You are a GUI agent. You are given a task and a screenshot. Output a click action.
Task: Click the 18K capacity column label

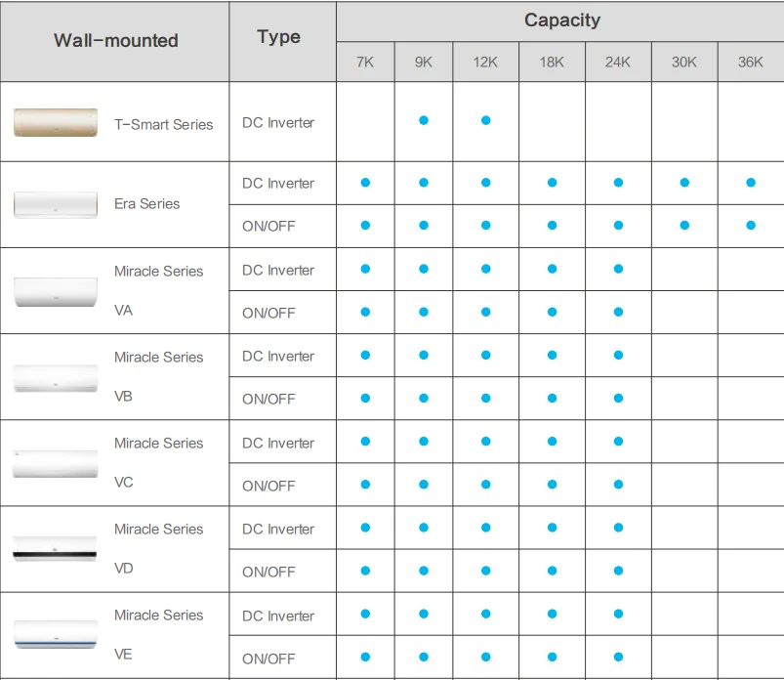tap(552, 62)
